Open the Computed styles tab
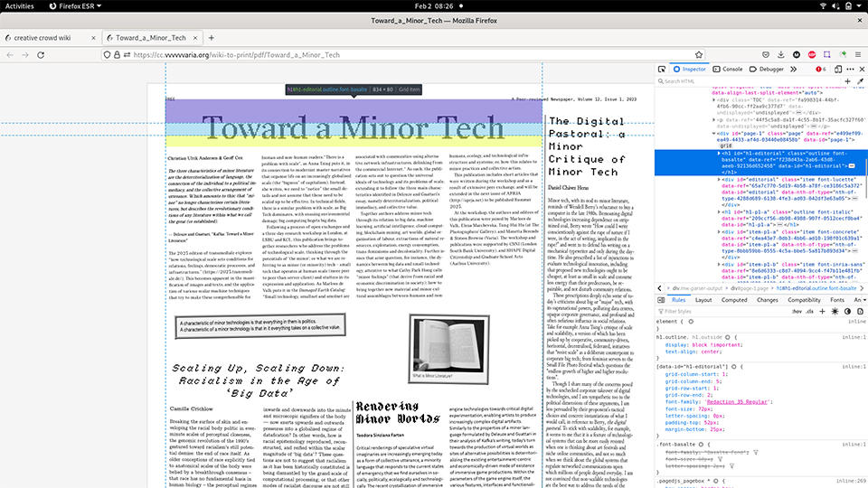868x488 pixels. coord(734,300)
